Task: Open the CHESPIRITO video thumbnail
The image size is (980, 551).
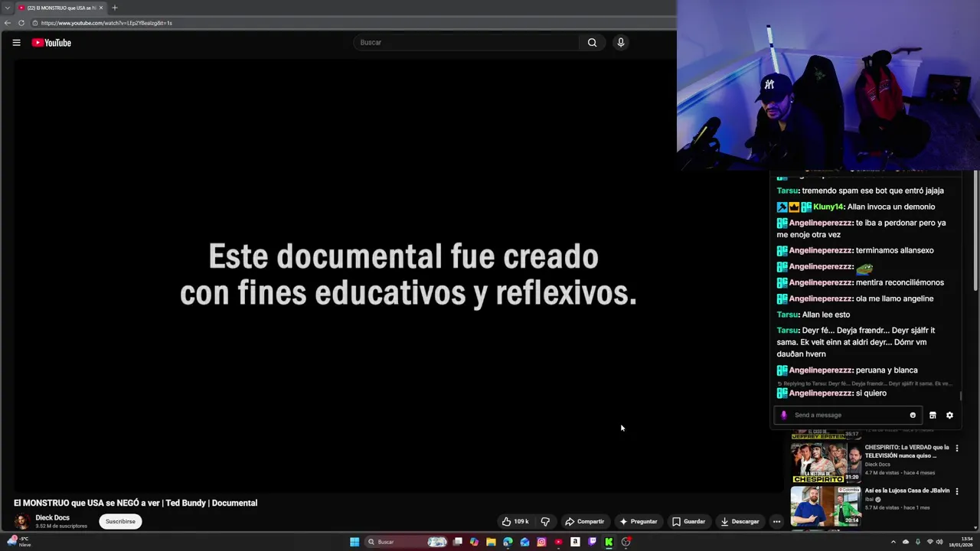Action: tap(825, 462)
